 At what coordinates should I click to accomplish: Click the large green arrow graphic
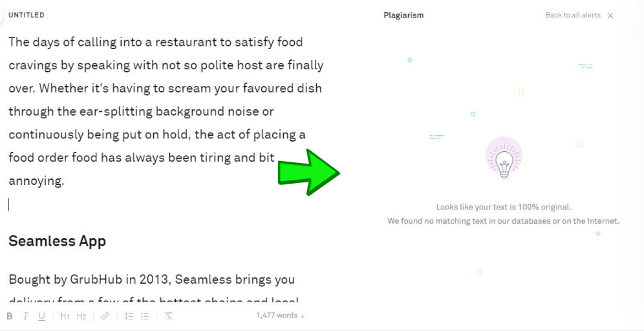308,172
